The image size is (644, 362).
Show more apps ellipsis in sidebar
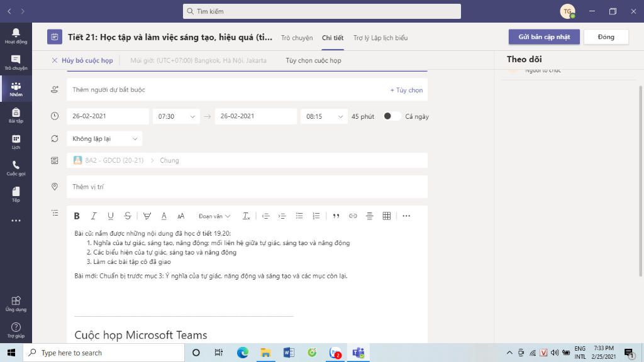click(16, 221)
